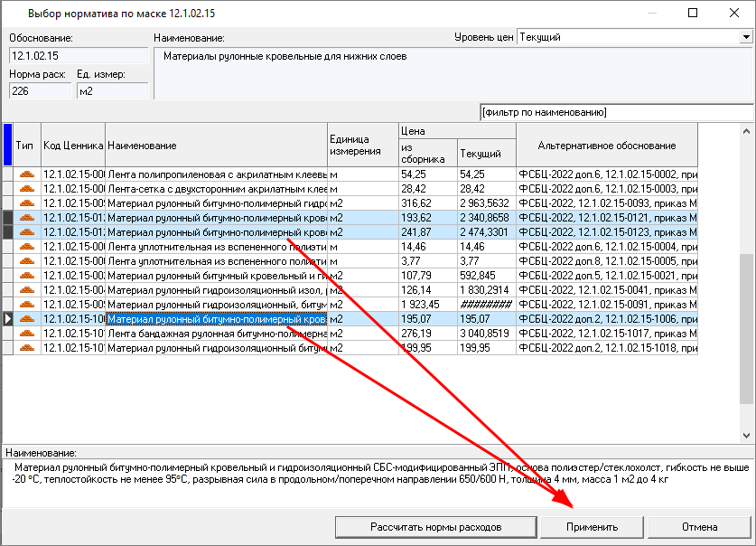Screen dimensions: 756x546
Task: Click the type icon in the 126,14 row
Action: [x=27, y=290]
